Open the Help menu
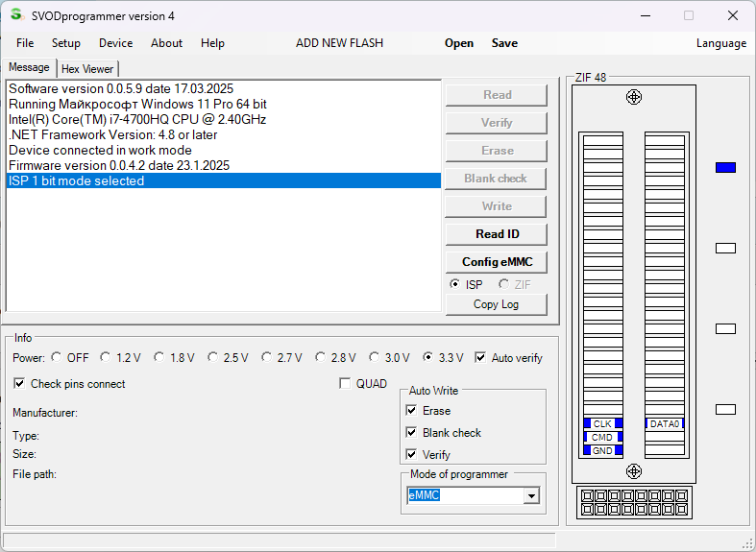This screenshot has height=552, width=756. pyautogui.click(x=212, y=43)
